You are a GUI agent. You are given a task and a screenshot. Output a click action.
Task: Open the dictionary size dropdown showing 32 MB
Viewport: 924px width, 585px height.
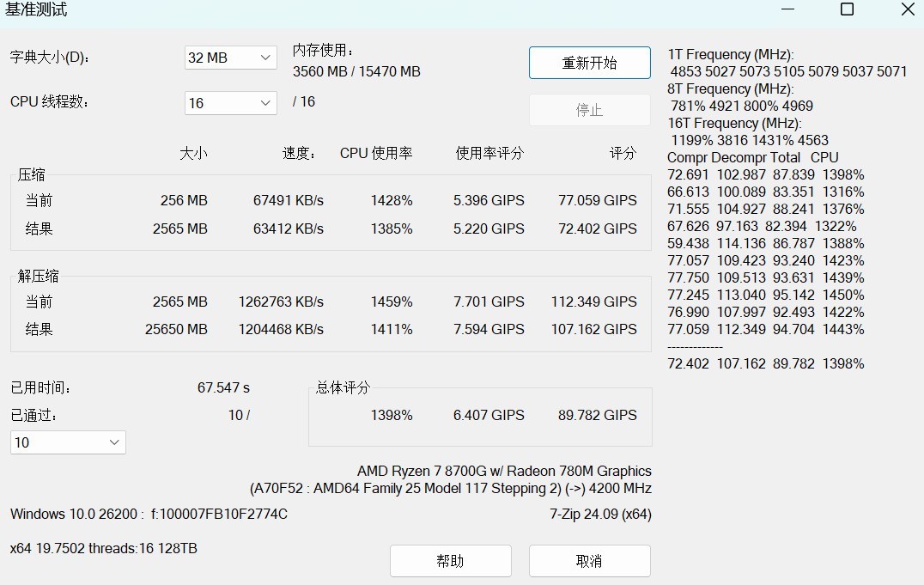[x=229, y=58]
